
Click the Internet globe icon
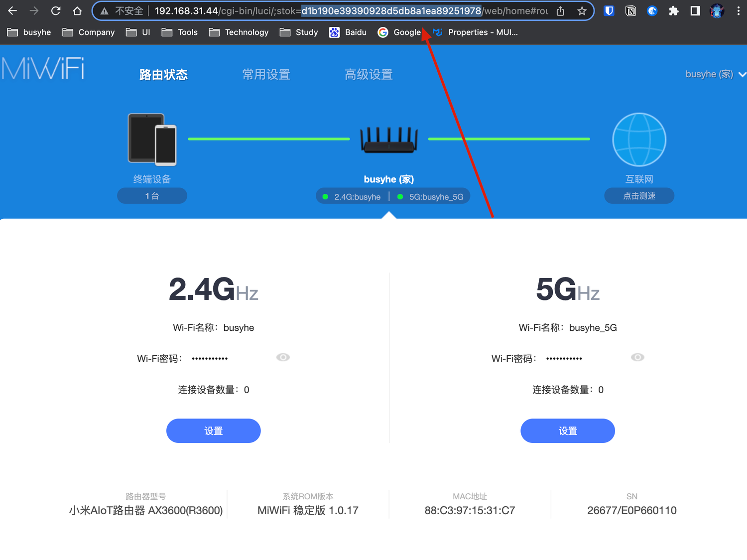point(639,140)
